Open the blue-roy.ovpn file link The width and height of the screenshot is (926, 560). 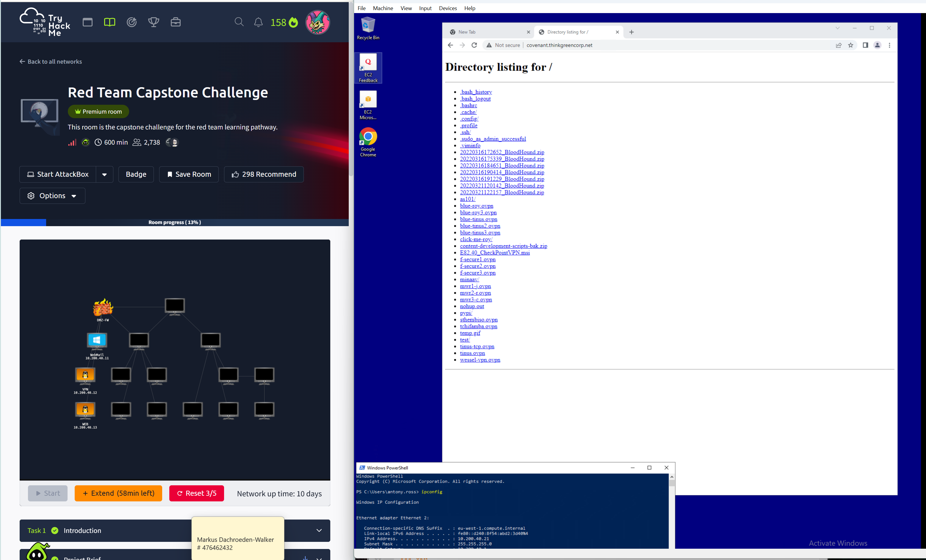(x=476, y=206)
